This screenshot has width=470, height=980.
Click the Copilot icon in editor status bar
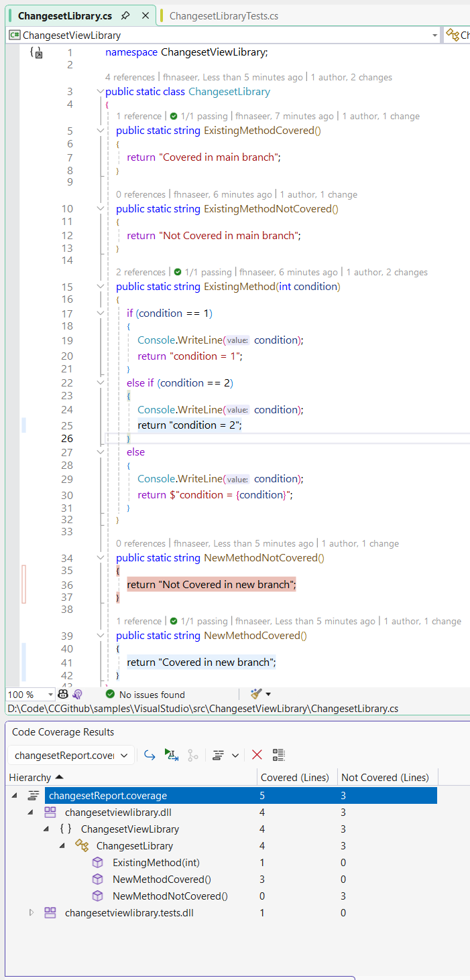click(63, 694)
